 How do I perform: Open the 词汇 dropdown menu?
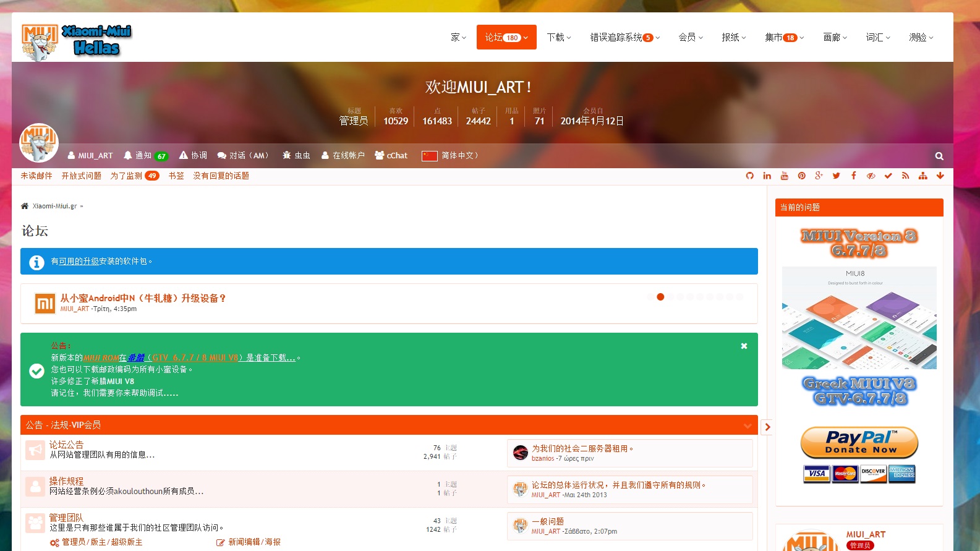tap(878, 37)
